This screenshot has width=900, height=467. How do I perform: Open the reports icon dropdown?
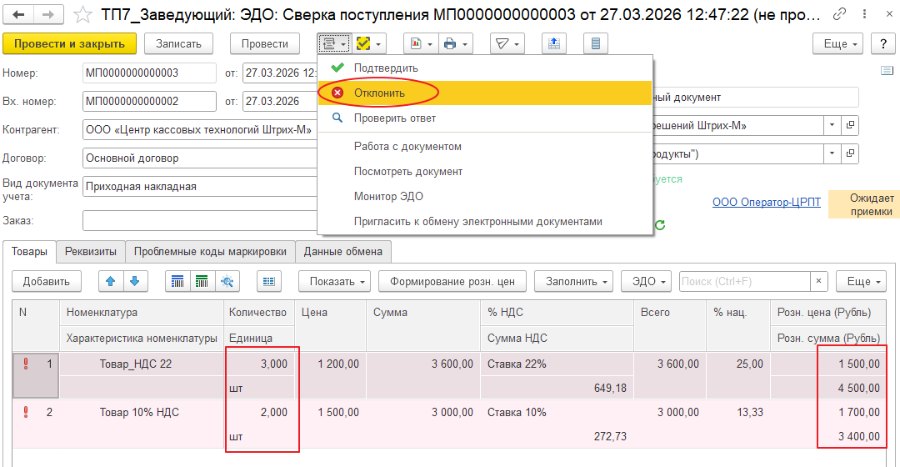tap(421, 44)
